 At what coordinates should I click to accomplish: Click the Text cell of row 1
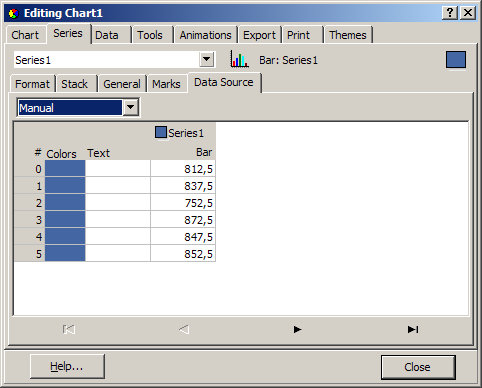[x=118, y=185]
